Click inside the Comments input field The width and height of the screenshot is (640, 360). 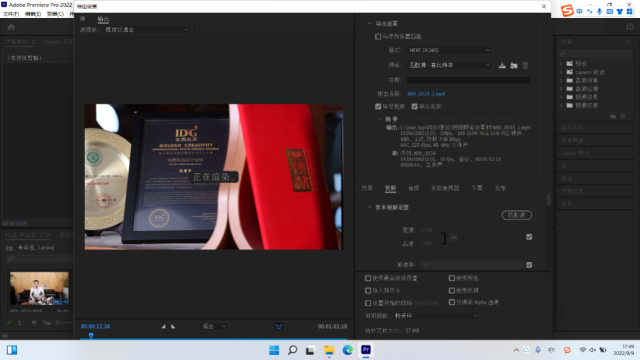click(x=469, y=80)
